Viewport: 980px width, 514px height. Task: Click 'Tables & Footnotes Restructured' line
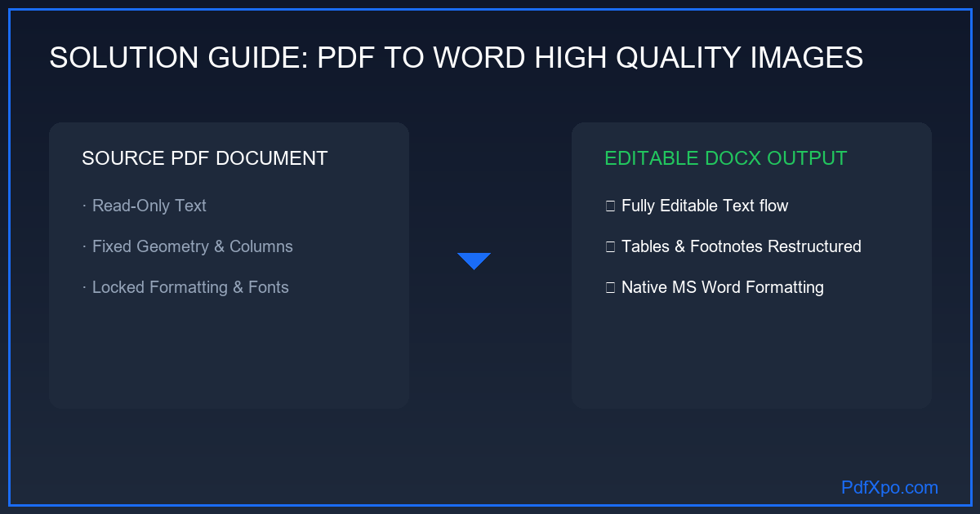[733, 246]
